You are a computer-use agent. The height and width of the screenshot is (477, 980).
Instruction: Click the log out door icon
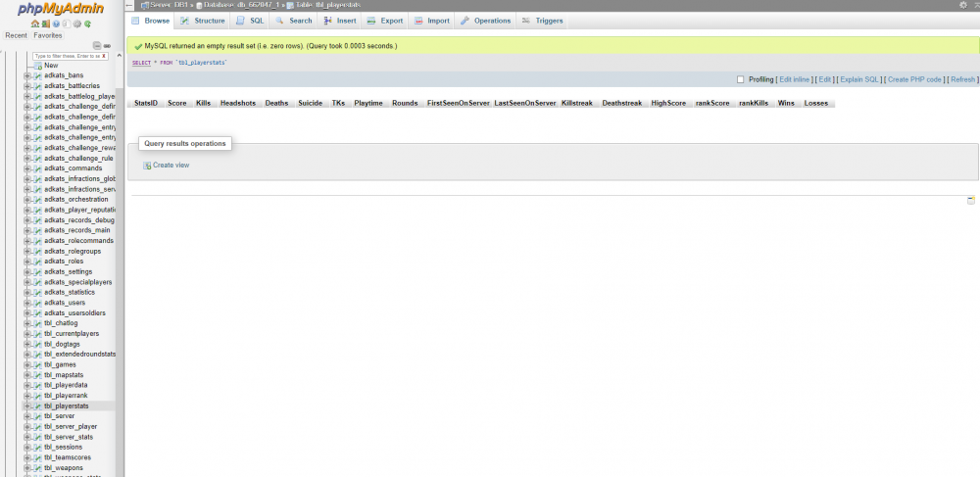point(45,24)
